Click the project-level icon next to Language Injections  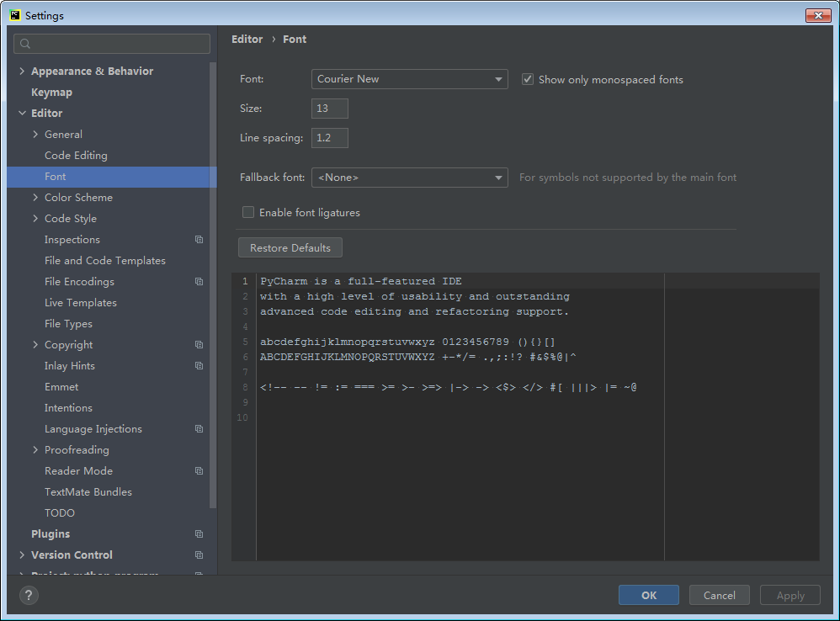[x=199, y=429]
